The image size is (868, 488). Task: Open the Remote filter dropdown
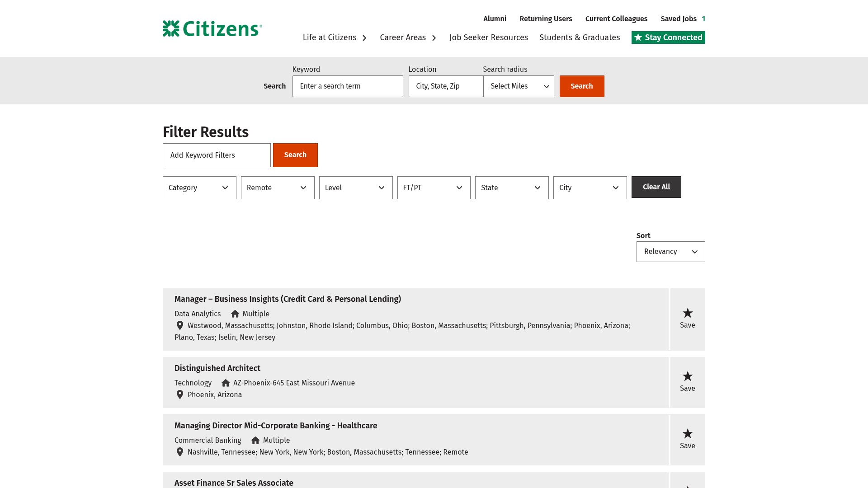coord(278,188)
